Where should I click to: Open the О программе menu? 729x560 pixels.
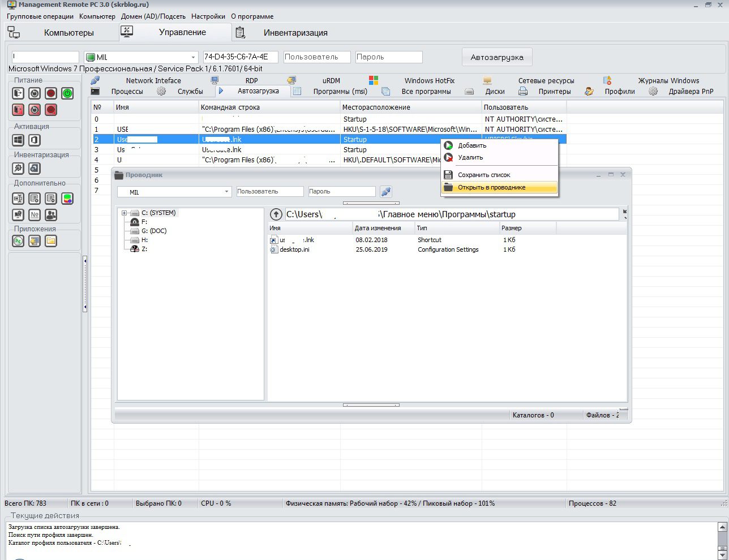252,16
